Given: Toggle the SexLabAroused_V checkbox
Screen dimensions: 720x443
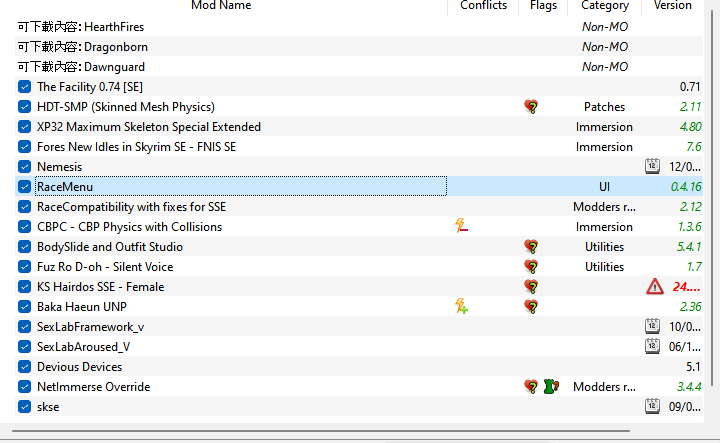Looking at the screenshot, I should tap(24, 347).
